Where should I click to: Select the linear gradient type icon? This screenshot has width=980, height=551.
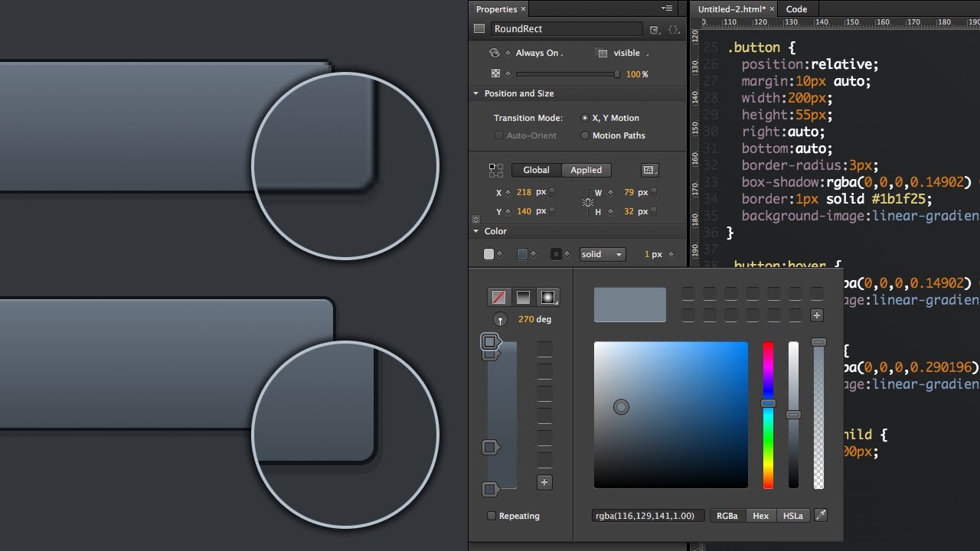(x=524, y=297)
